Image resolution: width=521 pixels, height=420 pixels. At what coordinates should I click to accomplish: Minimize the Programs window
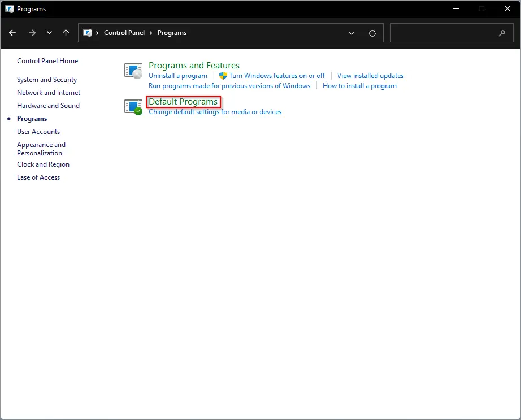click(456, 8)
